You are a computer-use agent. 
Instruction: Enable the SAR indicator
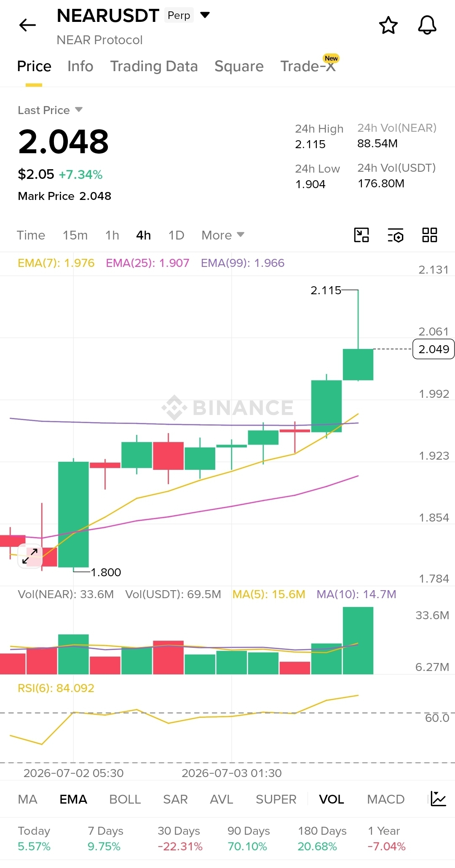[175, 799]
